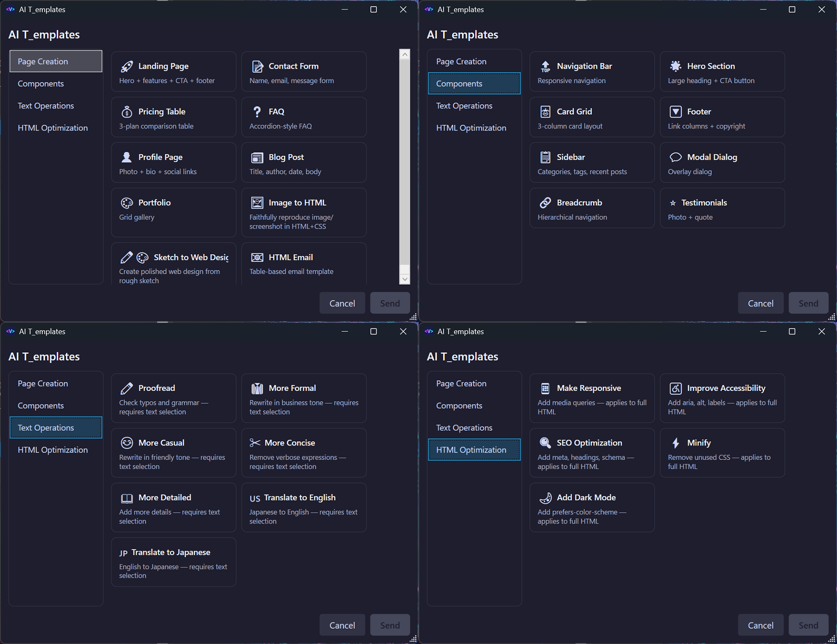
Task: Switch to the Text Operations category
Action: [x=46, y=106]
